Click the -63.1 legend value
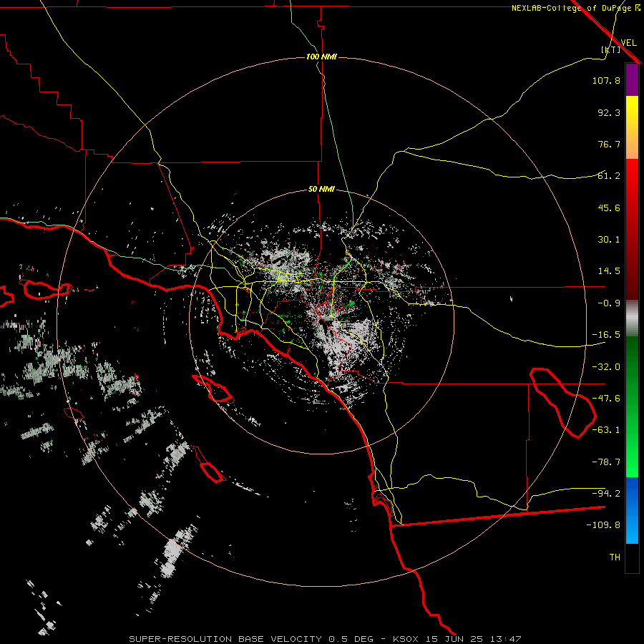The height and width of the screenshot is (644, 644). pyautogui.click(x=606, y=430)
